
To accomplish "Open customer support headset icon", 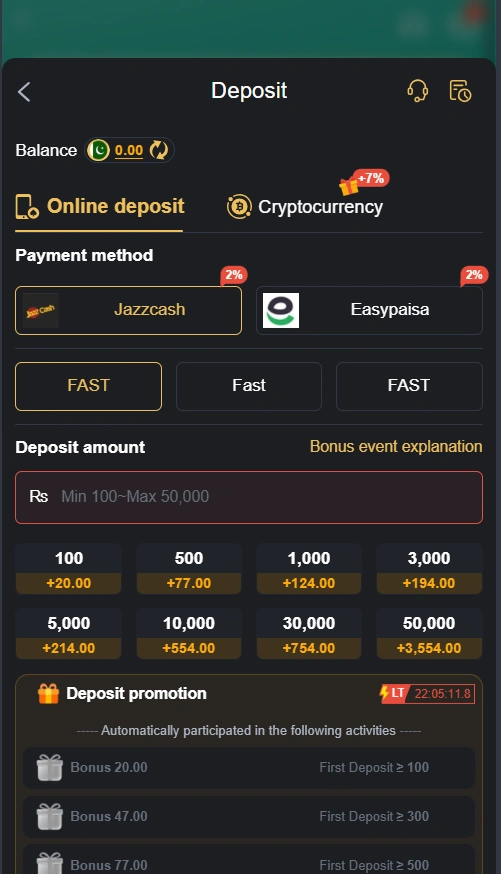I will point(417,91).
